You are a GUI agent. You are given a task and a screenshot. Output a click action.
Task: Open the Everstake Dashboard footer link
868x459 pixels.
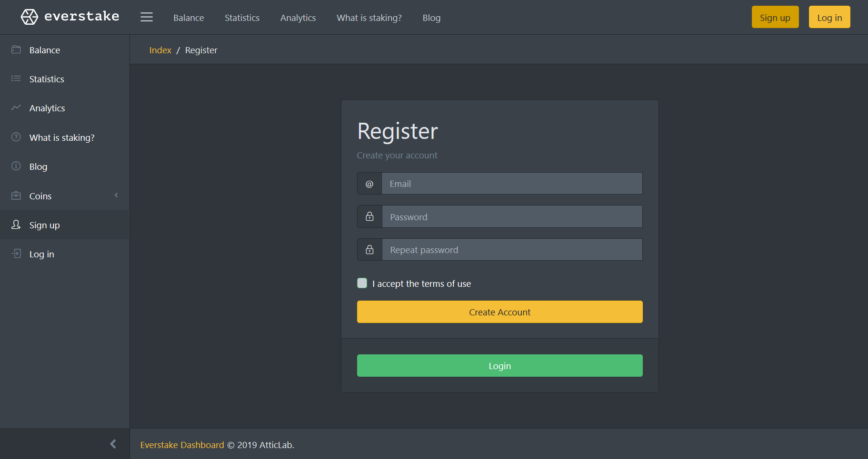pos(182,445)
